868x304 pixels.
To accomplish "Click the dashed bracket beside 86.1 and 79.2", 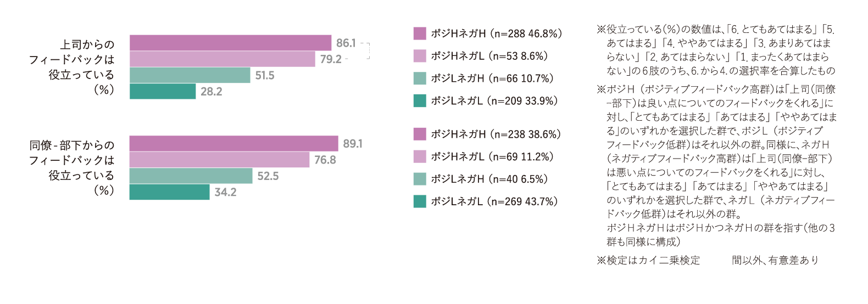I will 365,50.
